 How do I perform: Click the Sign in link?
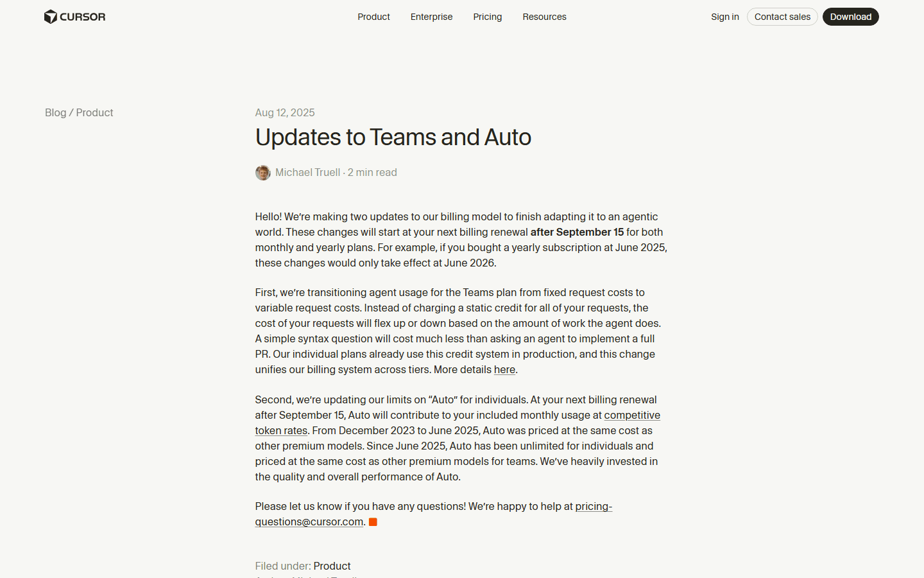click(x=725, y=17)
